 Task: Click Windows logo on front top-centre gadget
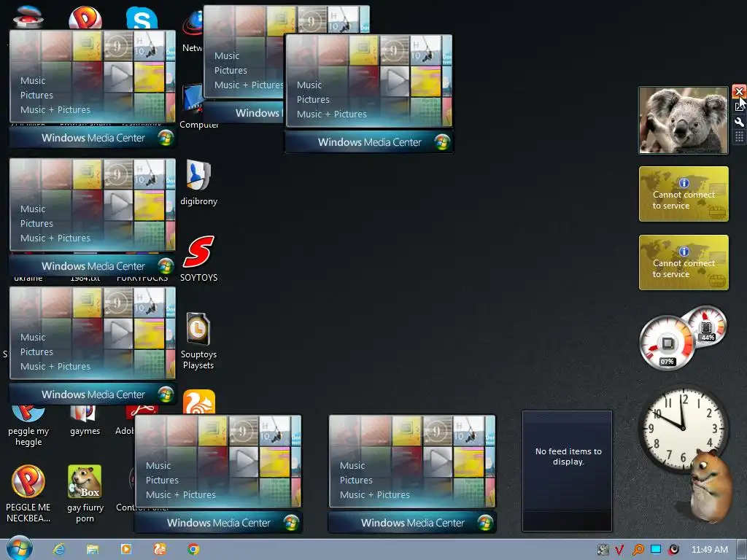pyautogui.click(x=441, y=142)
